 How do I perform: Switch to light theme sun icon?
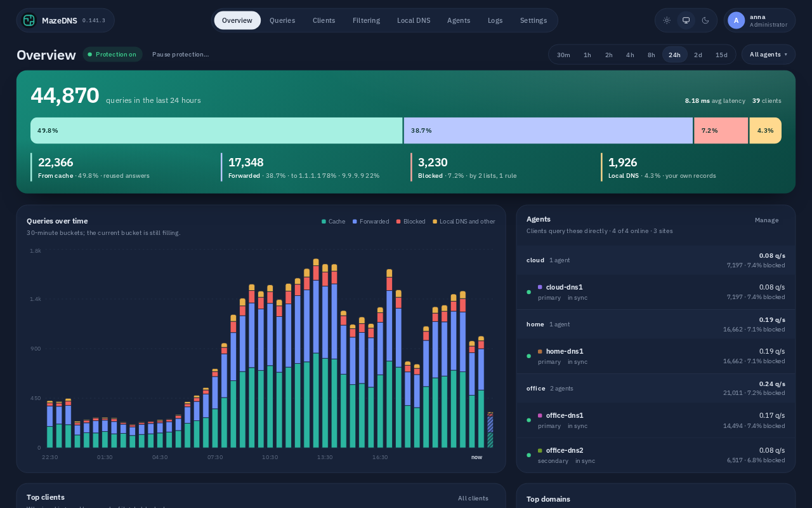tap(667, 20)
